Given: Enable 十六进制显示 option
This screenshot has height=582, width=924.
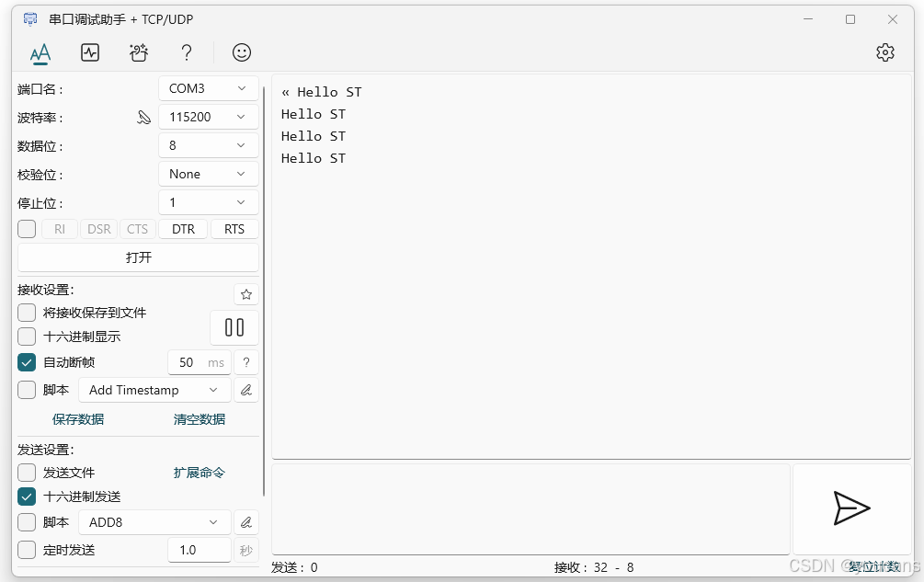Looking at the screenshot, I should [x=26, y=336].
